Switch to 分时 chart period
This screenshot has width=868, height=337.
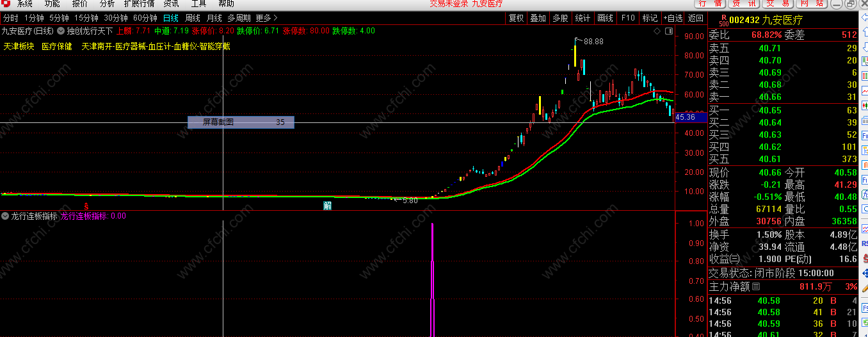11,18
